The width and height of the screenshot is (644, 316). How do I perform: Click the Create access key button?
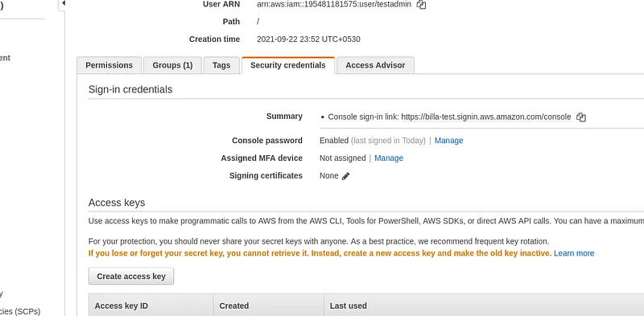pos(131,276)
